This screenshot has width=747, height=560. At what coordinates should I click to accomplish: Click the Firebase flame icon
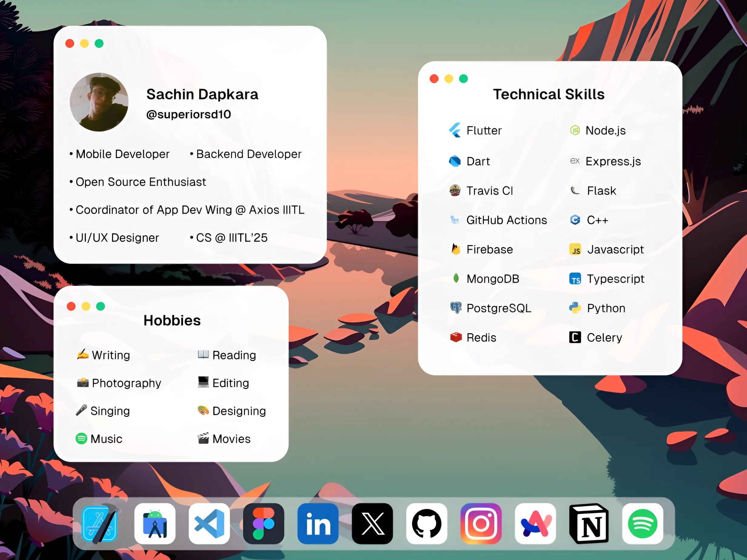pos(456,249)
